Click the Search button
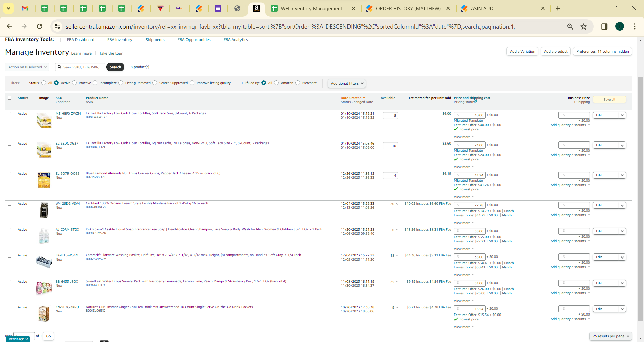Viewport: 644px width, 342px height. 115,67
